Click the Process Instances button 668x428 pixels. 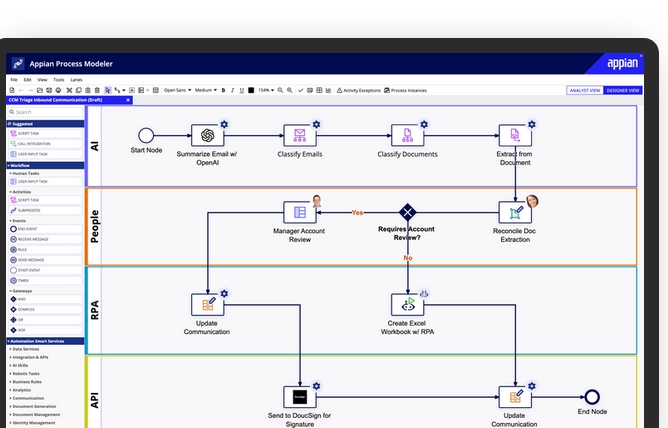(x=406, y=90)
